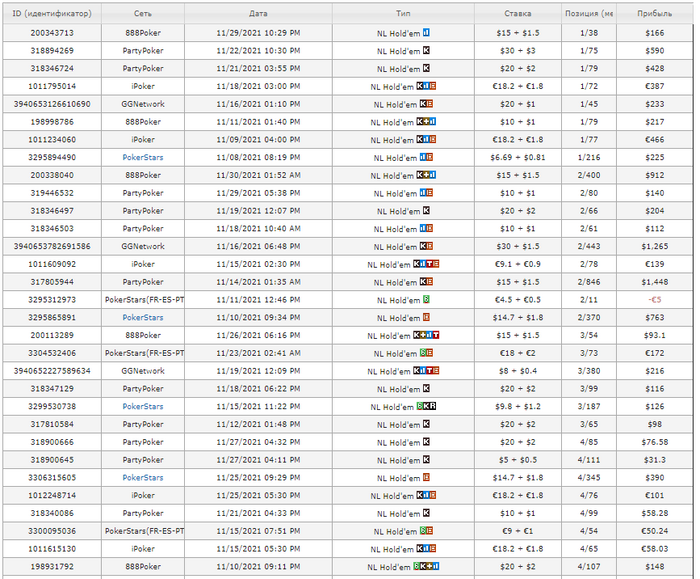Screen dimensions: 700x579
Task: Click blue bars icon in row 1012248714
Action: coord(426,496)
